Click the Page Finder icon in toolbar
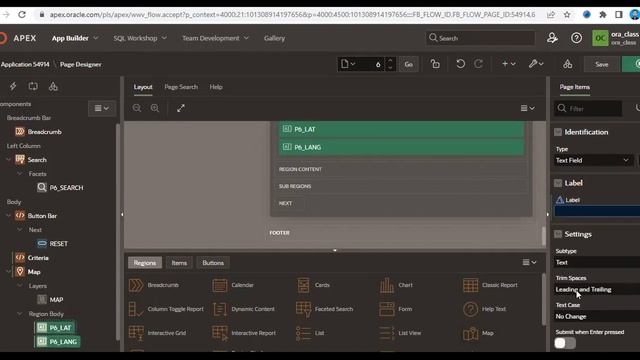The height and width of the screenshot is (360, 640). tap(348, 64)
